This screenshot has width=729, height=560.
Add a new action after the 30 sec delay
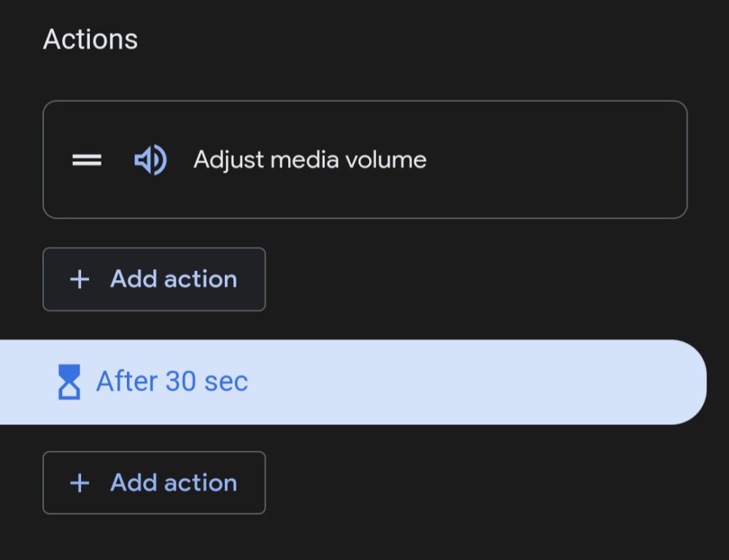click(x=154, y=483)
